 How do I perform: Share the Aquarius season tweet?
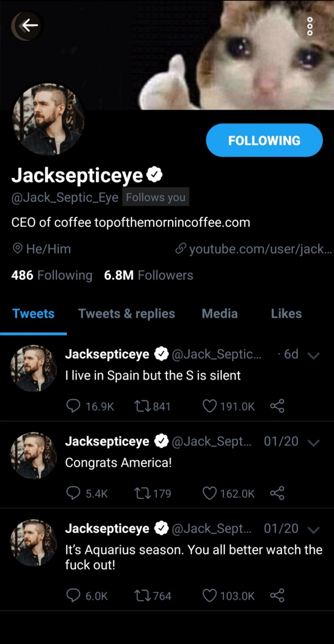(x=277, y=596)
